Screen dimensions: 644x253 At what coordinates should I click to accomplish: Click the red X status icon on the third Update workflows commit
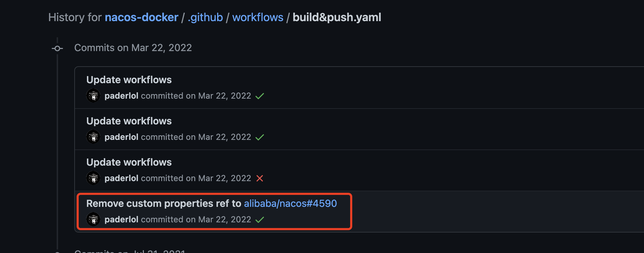[x=260, y=178]
